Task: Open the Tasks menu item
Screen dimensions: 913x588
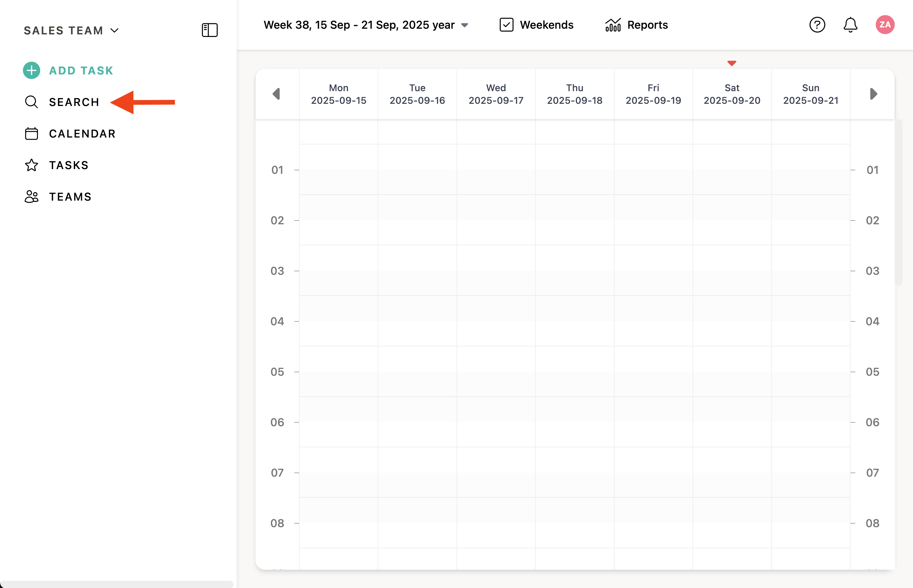Action: coord(69,165)
